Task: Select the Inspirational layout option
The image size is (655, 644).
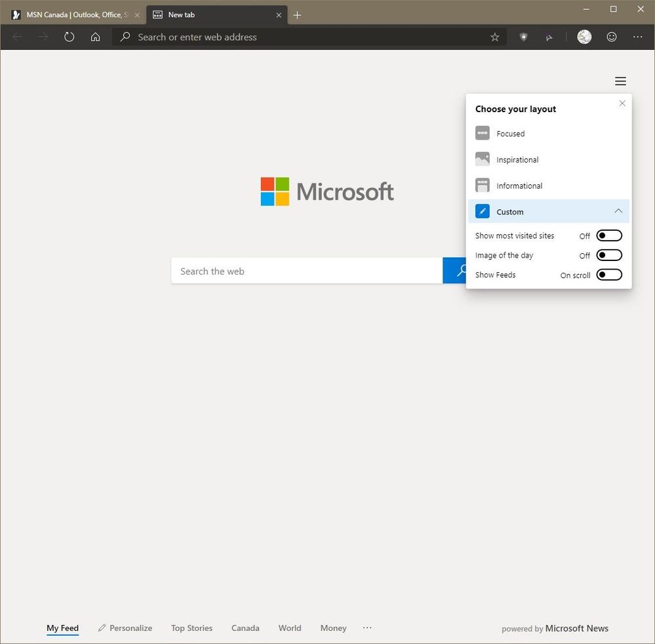Action: 549,159
